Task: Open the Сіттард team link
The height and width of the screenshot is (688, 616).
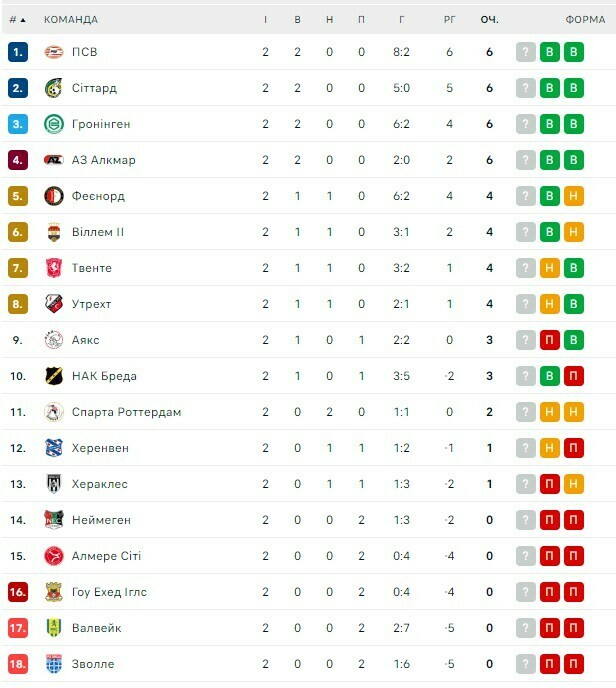Action: click(x=94, y=88)
